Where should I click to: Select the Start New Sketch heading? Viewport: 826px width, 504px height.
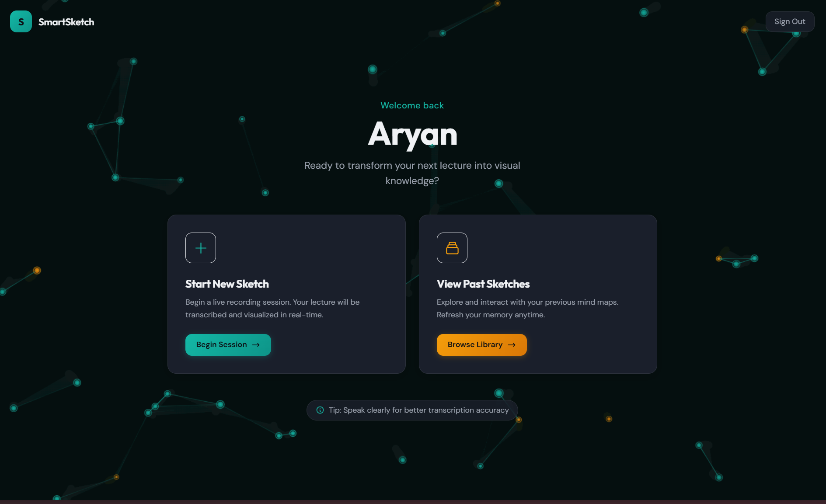227,284
